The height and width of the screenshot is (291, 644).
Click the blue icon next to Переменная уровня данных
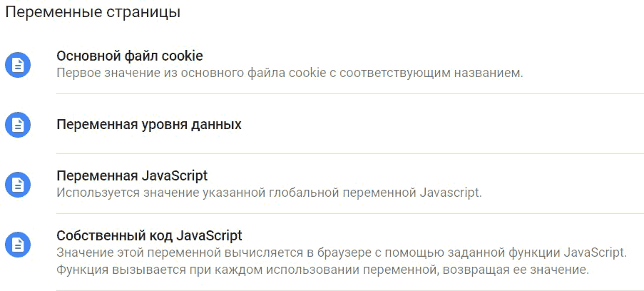(x=18, y=125)
